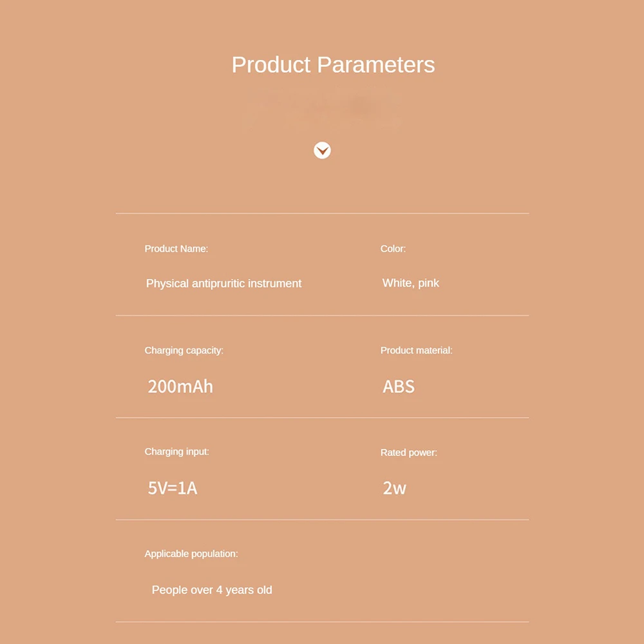Viewport: 644px width, 644px height.
Task: Click People over 4 years old text
Action: pos(212,590)
